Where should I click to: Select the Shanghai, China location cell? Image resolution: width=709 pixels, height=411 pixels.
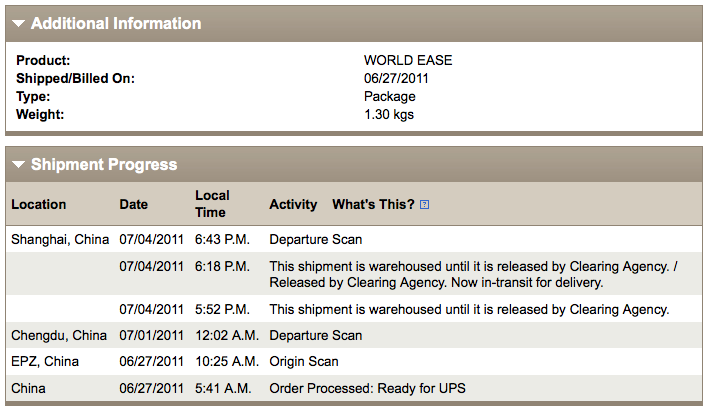[x=58, y=239]
